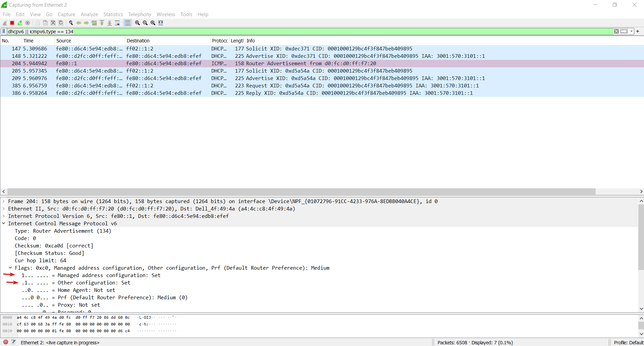
Task: Reset text zoom to normal size
Action: coord(153,23)
